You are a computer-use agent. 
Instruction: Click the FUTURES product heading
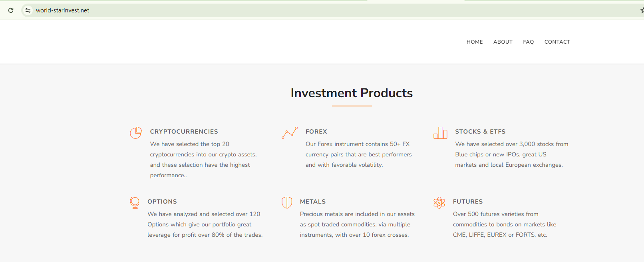[x=467, y=202]
